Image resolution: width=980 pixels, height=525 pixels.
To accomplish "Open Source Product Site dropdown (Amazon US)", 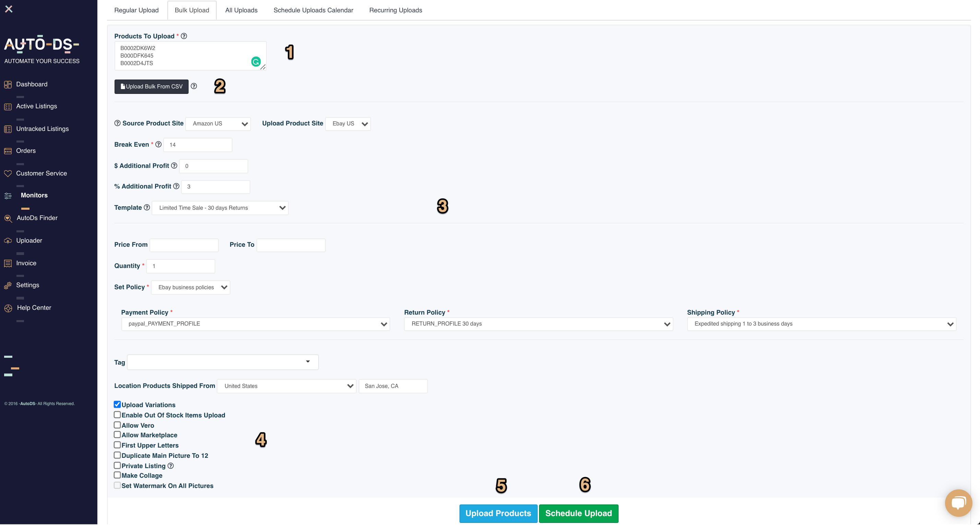I will 218,124.
